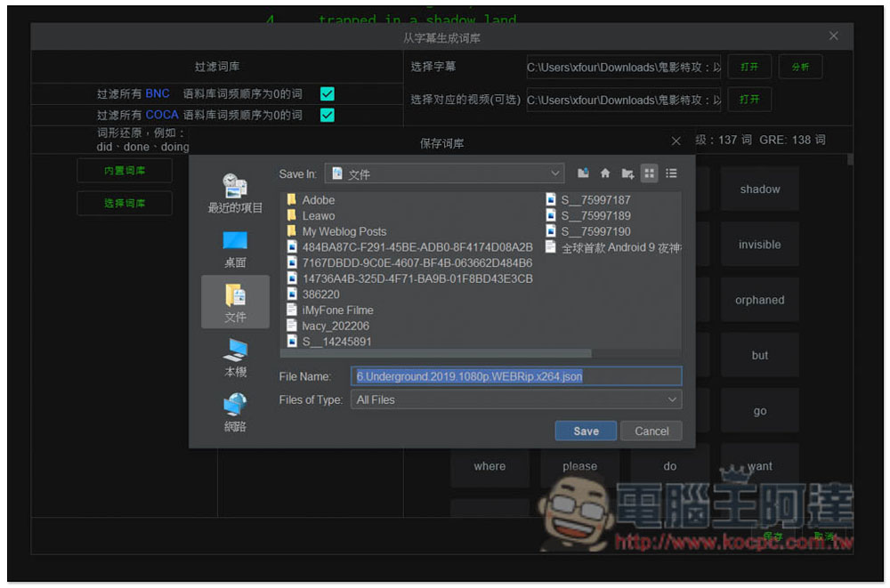This screenshot has width=890, height=588.
Task: Click the 选择词库 button
Action: (125, 203)
